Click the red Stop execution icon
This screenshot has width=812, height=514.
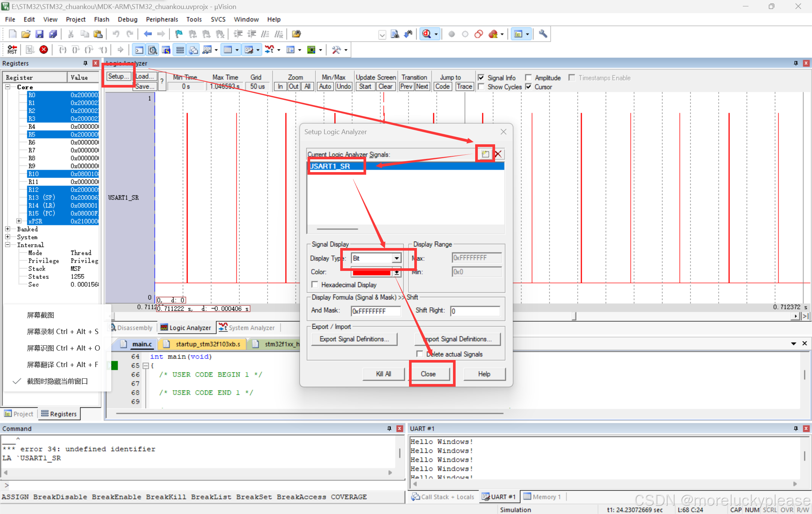click(44, 50)
